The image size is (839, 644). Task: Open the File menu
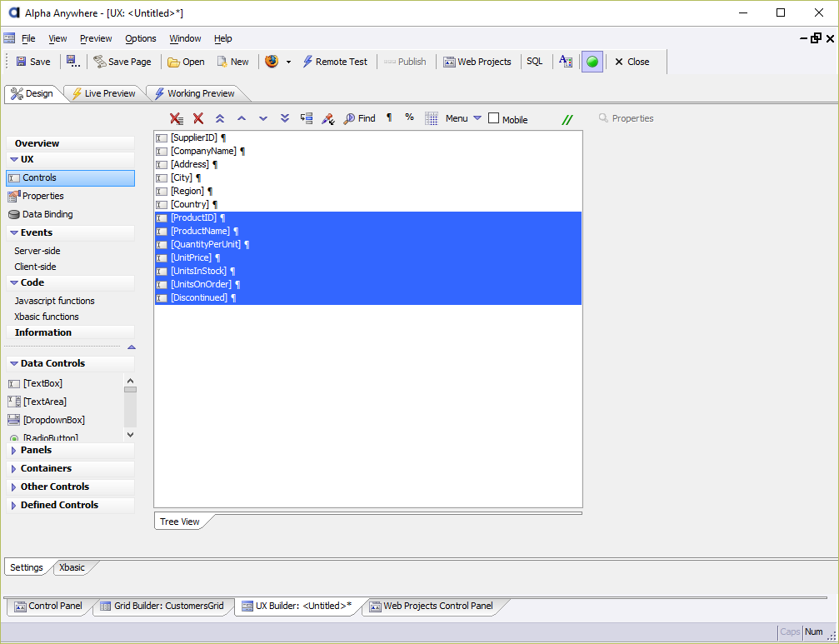[28, 38]
